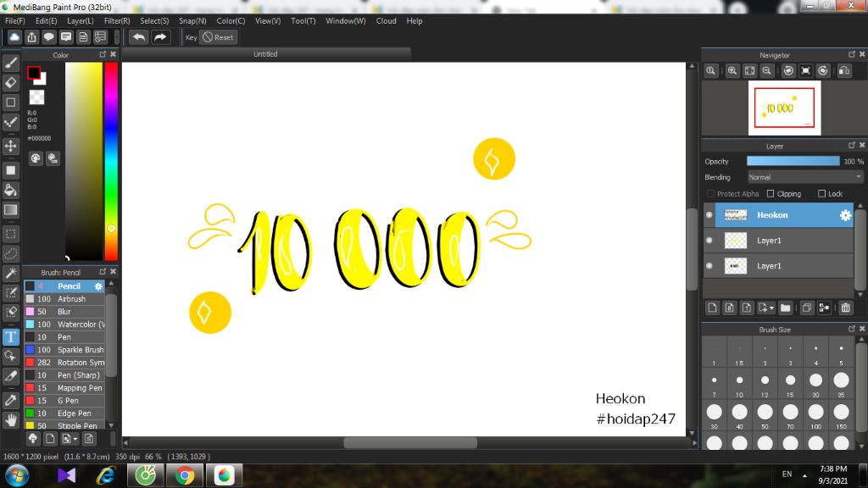Create a new layer in Layer panel

tap(712, 308)
